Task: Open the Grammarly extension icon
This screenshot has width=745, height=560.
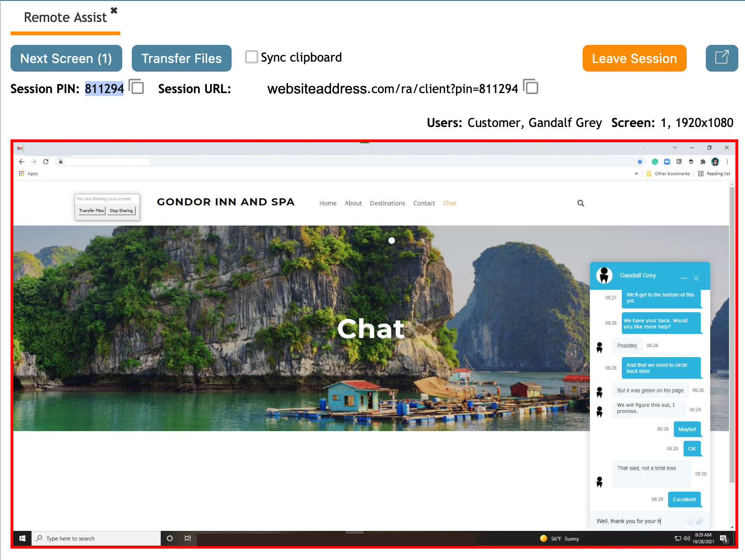Action: (655, 162)
